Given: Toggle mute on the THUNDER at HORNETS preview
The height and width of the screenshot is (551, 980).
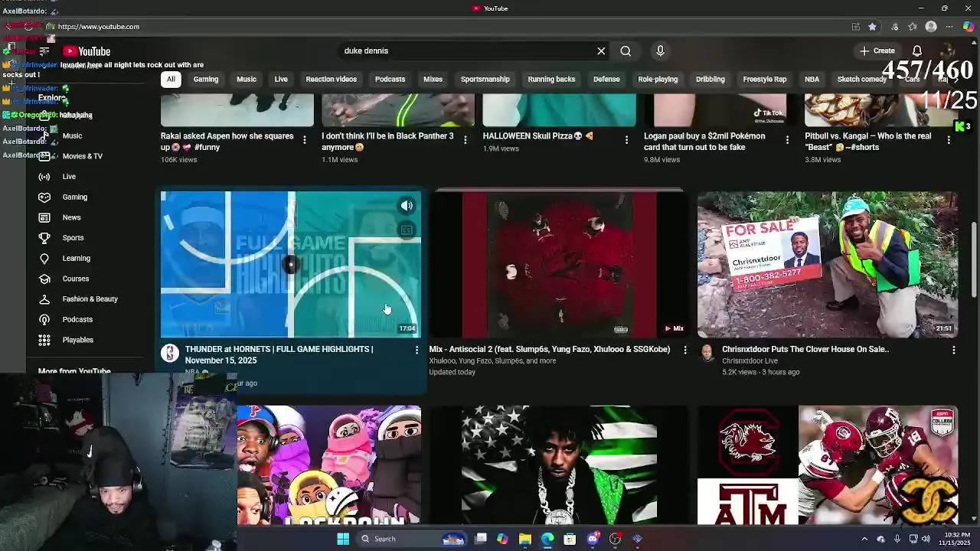Looking at the screenshot, I should pyautogui.click(x=407, y=205).
